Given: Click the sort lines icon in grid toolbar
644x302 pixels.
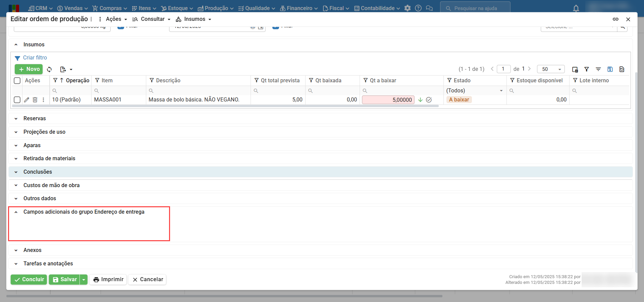Looking at the screenshot, I should [598, 69].
